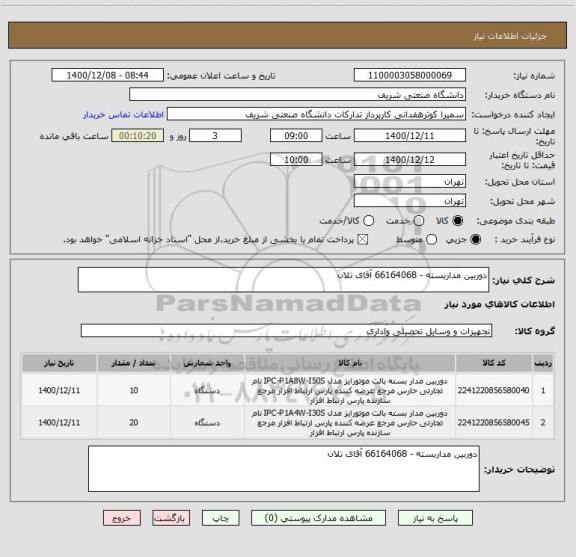Click the need date in row 1

(59, 390)
